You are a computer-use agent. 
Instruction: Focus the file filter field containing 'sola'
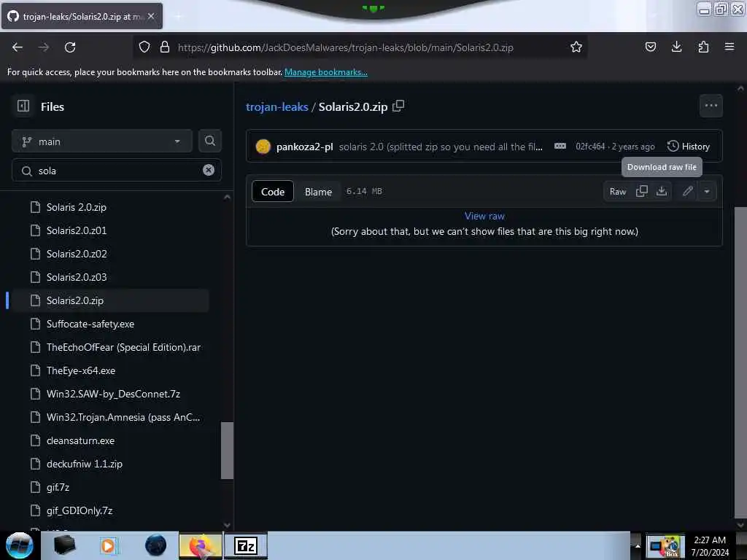(x=116, y=171)
